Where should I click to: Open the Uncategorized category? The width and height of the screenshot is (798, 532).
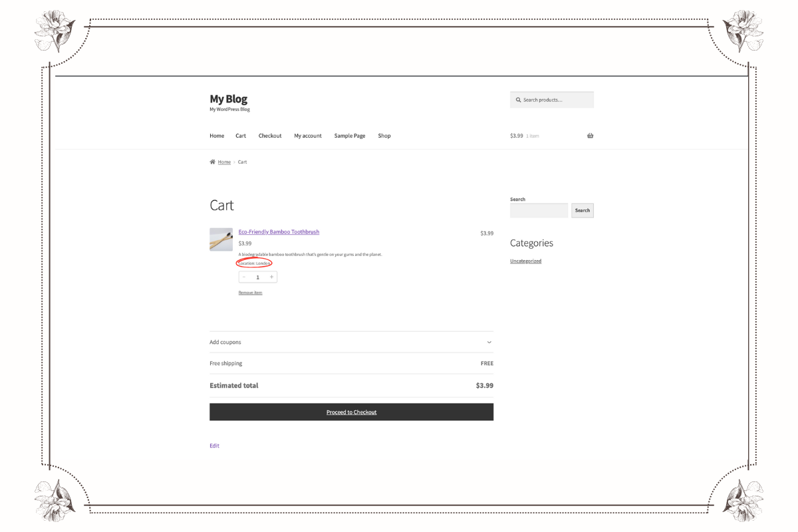[525, 260]
